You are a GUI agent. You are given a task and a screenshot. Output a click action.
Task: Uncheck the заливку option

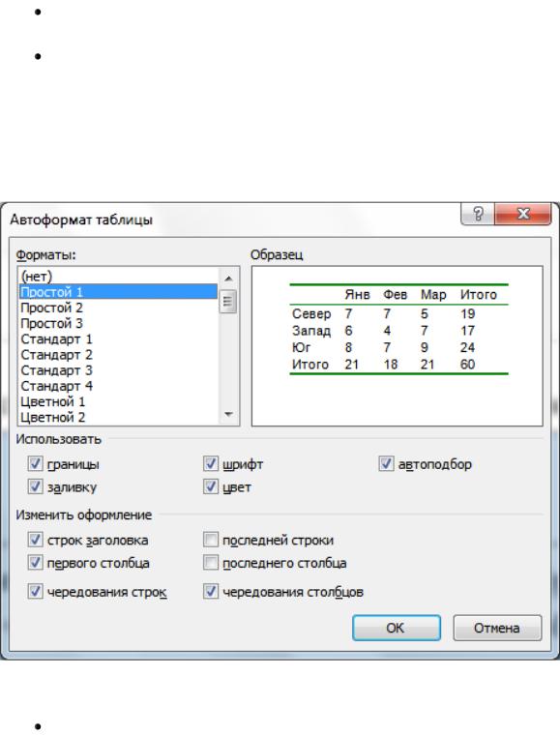tap(35, 486)
